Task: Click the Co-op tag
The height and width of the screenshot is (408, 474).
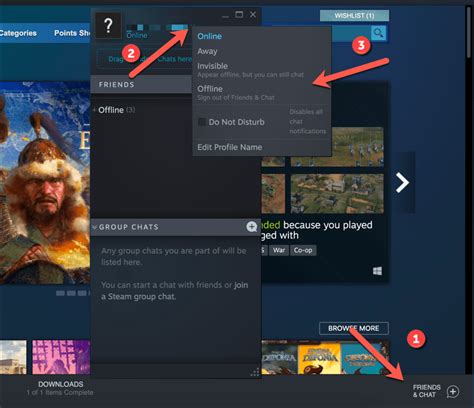Action: tap(303, 250)
